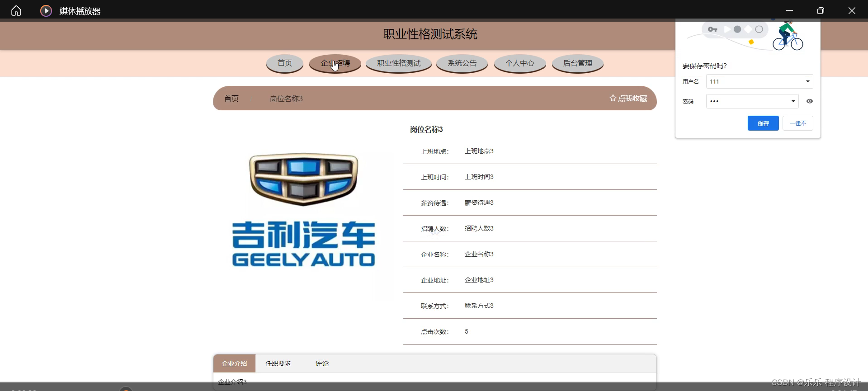This screenshot has height=391, width=868.
Task: Minimize the media player window
Action: click(789, 10)
